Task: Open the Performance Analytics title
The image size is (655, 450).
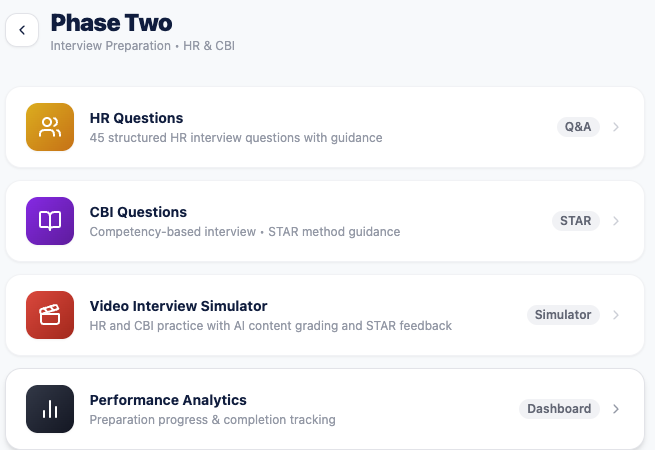Action: coord(168,400)
